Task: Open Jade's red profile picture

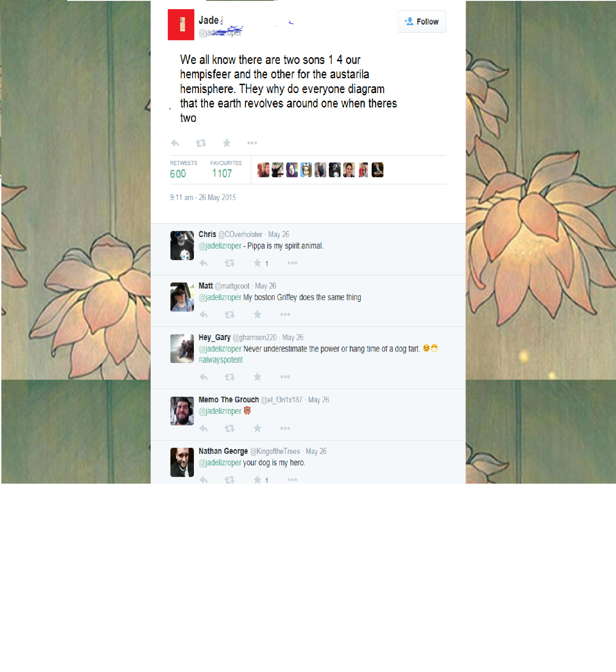Action: [x=181, y=25]
